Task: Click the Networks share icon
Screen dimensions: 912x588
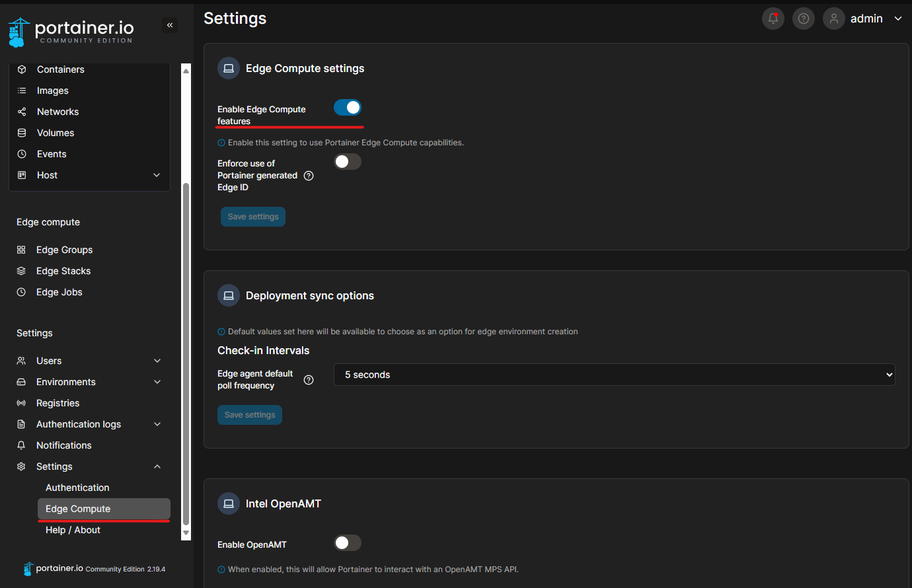Action: click(22, 112)
